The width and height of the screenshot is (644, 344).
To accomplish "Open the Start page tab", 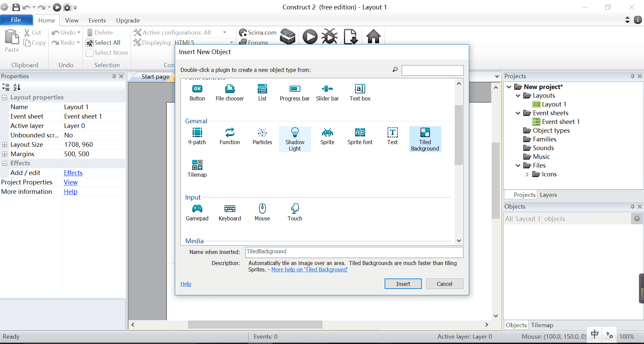I will (x=155, y=77).
